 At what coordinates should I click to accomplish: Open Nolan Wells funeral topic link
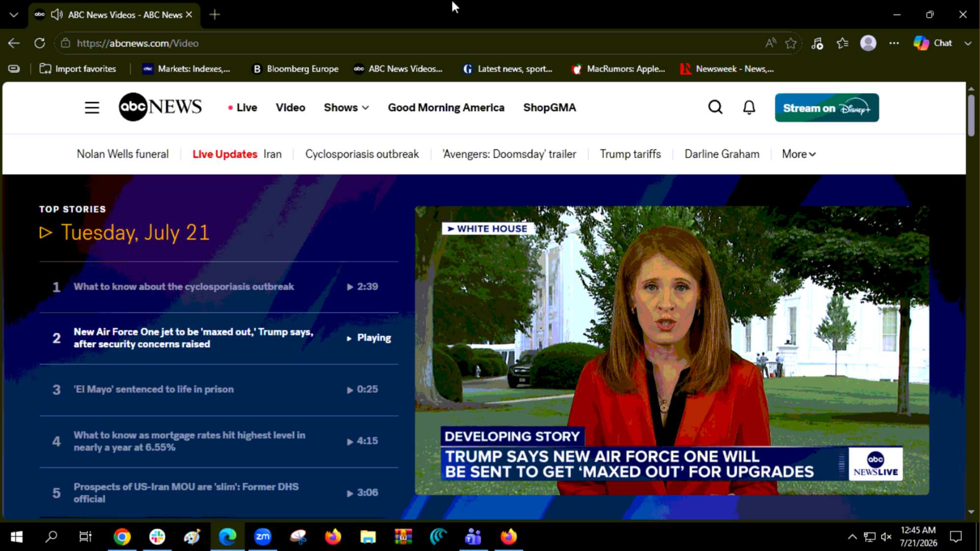[x=123, y=154]
